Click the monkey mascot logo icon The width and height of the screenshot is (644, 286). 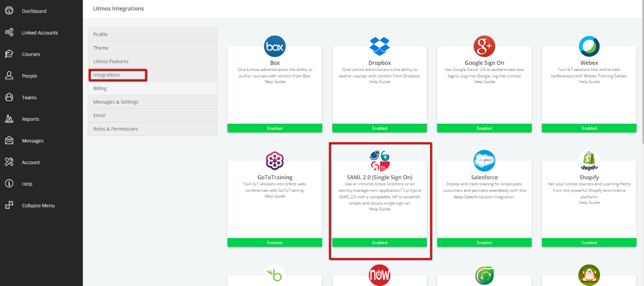pos(589,275)
